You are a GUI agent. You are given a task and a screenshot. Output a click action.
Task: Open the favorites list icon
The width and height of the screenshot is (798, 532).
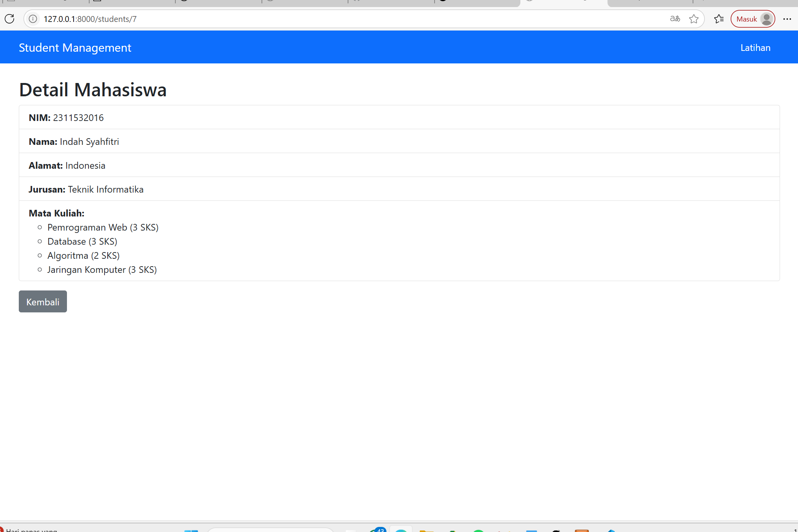coord(719,19)
